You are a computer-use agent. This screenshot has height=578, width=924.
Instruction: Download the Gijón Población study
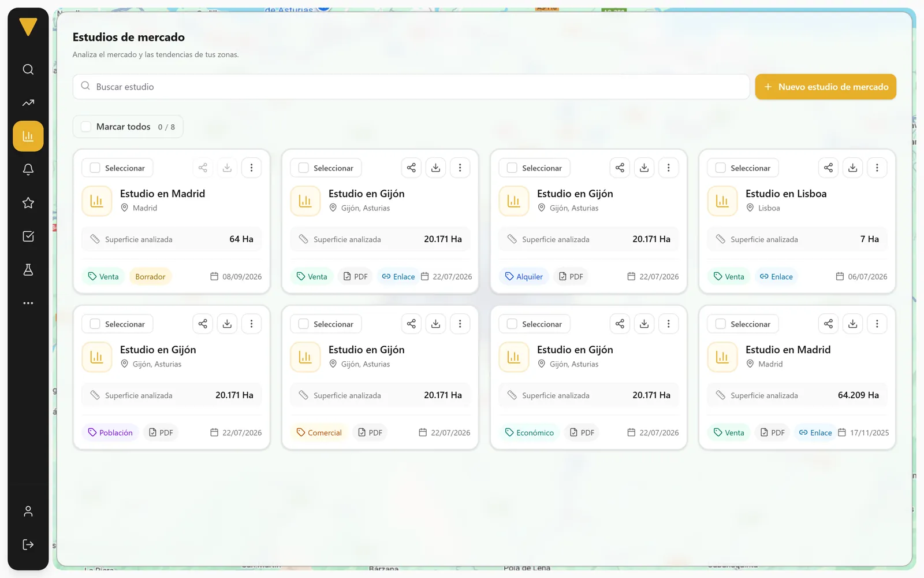pos(228,324)
